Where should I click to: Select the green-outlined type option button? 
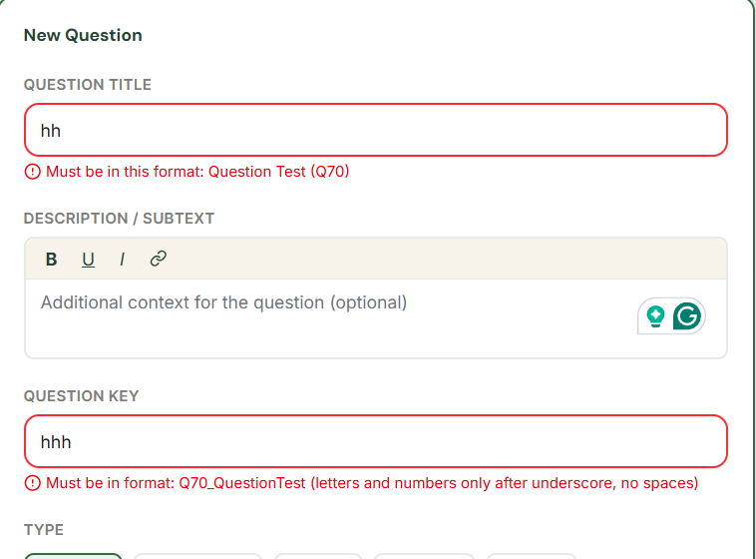point(73,555)
